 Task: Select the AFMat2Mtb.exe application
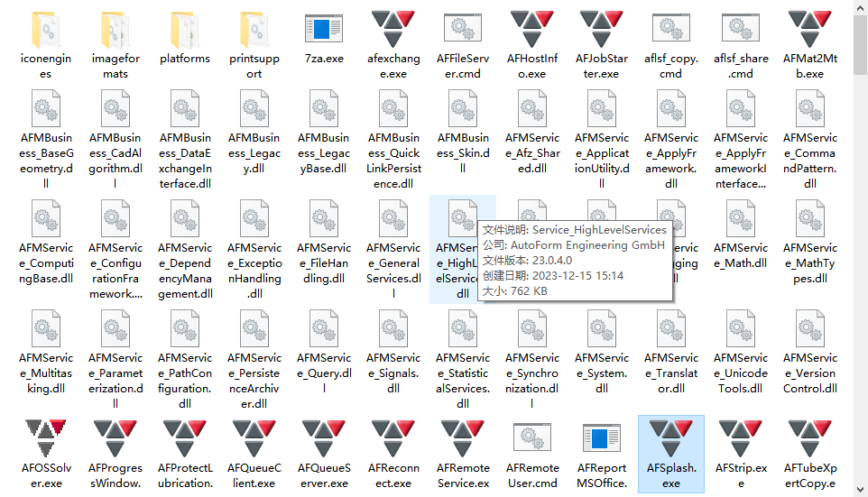pyautogui.click(x=809, y=32)
